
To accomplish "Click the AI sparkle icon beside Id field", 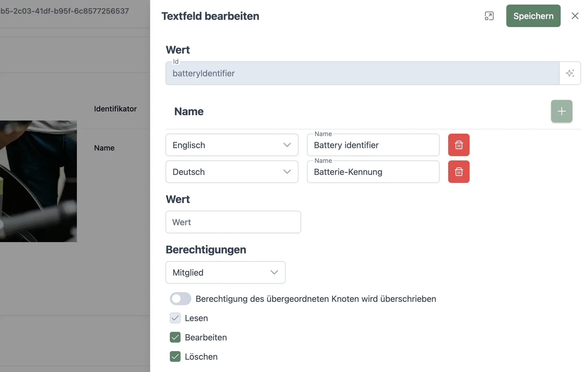I will [570, 73].
